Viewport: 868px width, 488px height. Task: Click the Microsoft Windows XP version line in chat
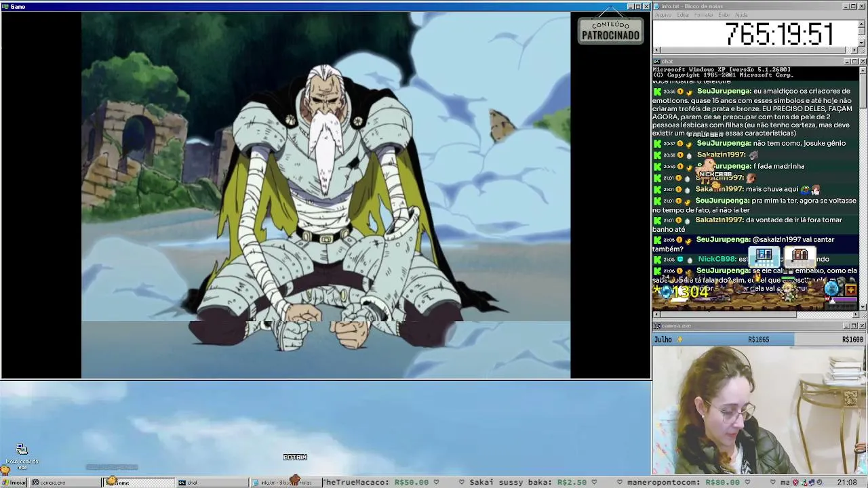point(722,70)
